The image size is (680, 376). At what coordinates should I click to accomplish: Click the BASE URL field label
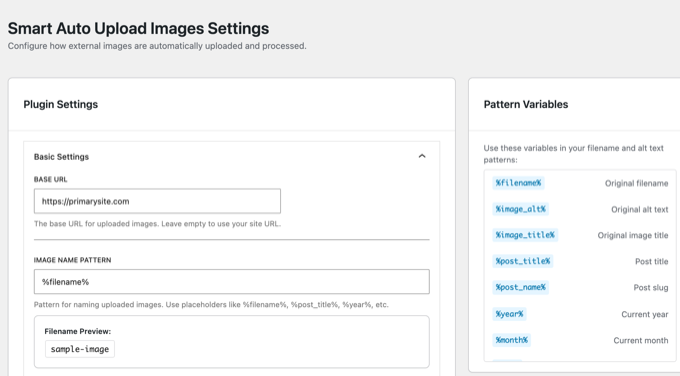[x=50, y=179]
